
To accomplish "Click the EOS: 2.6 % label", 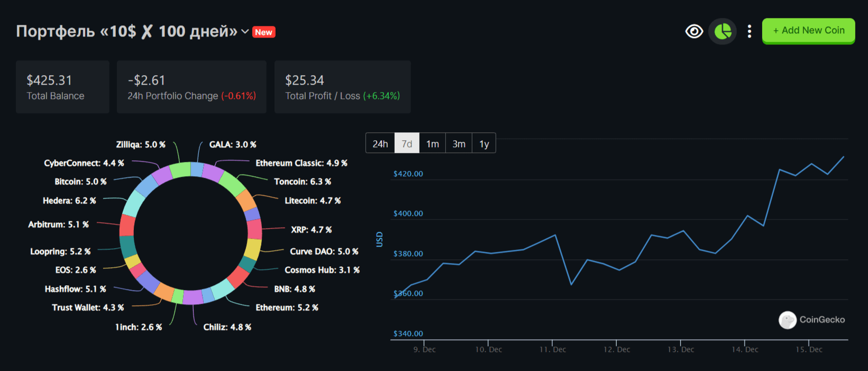I will (x=76, y=270).
